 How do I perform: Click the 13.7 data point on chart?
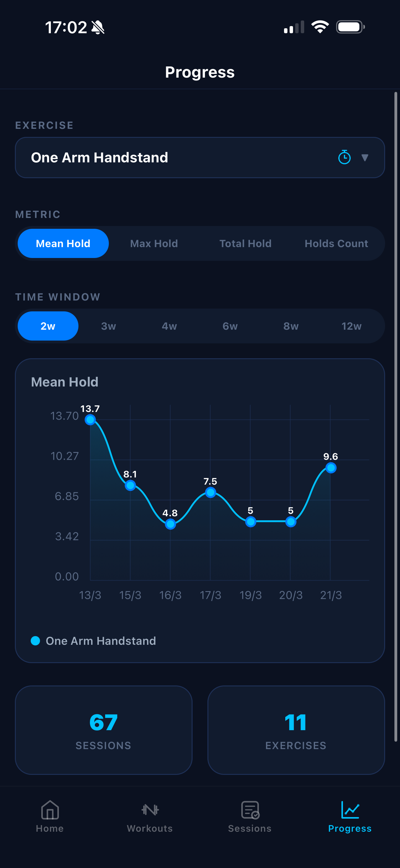90,419
